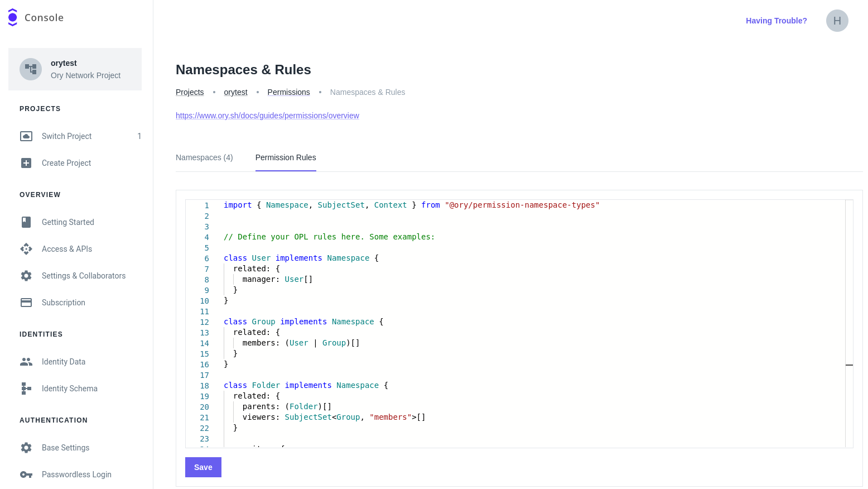The height and width of the screenshot is (489, 868).
Task: Open the Passwordless Login settings
Action: tap(76, 474)
